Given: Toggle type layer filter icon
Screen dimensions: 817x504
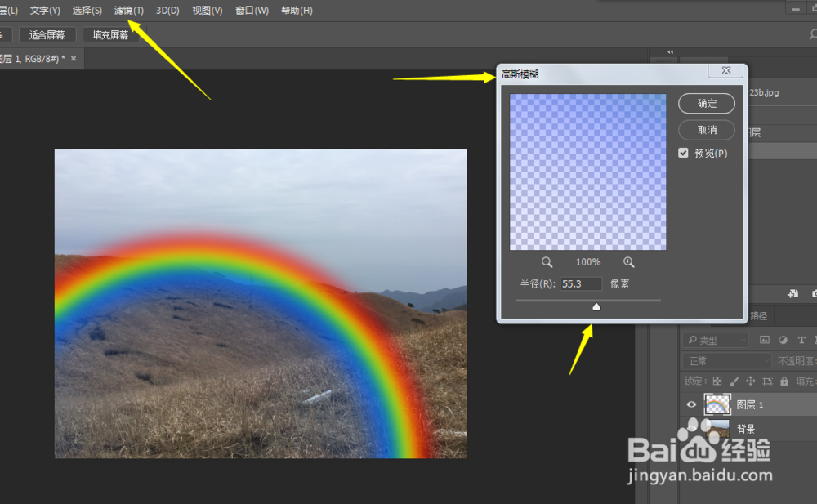Looking at the screenshot, I should (801, 340).
